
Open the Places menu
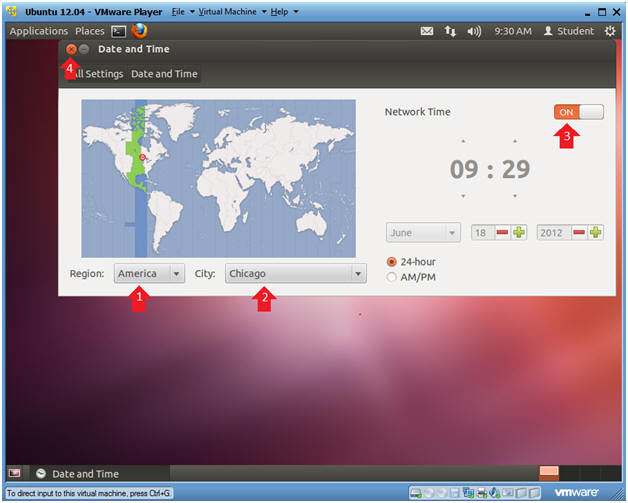point(90,31)
